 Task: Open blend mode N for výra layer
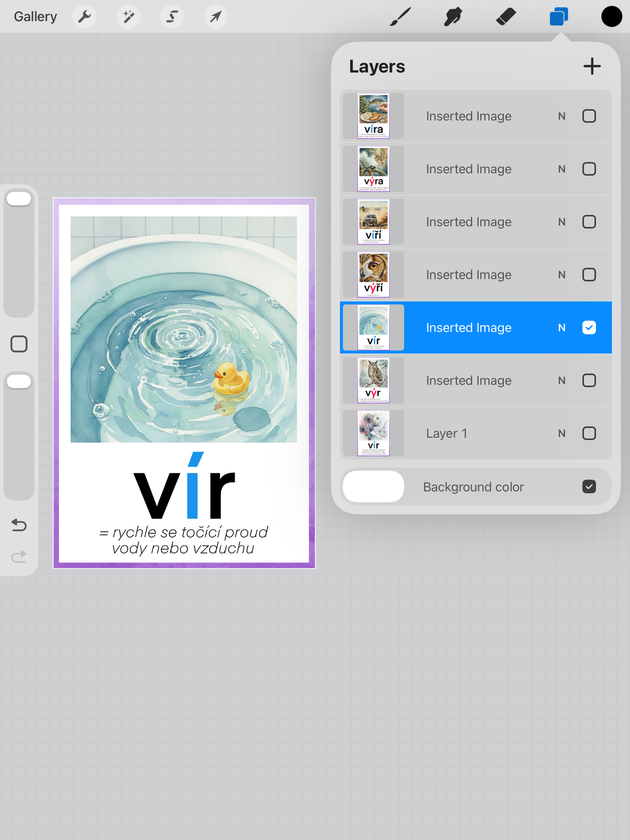562,169
